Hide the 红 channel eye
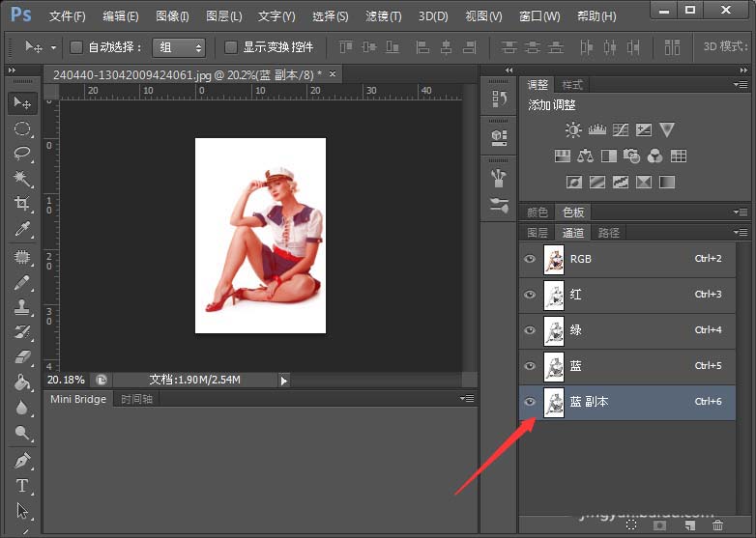This screenshot has height=538, width=756. point(530,295)
